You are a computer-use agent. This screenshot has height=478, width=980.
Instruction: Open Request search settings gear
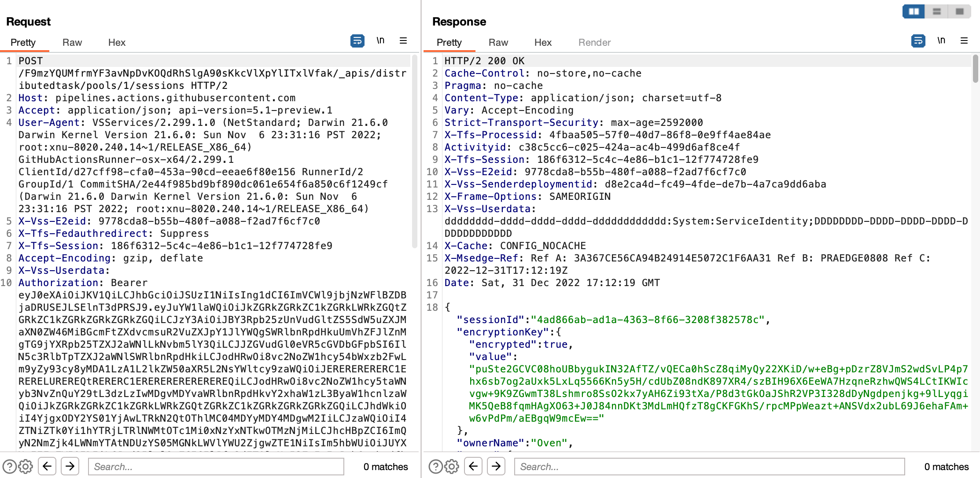tap(26, 467)
